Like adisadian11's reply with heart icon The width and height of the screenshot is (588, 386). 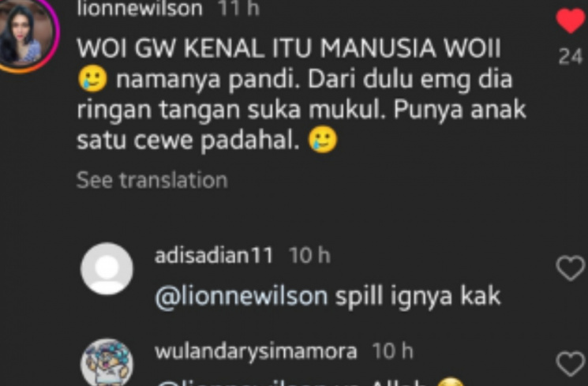point(571,268)
